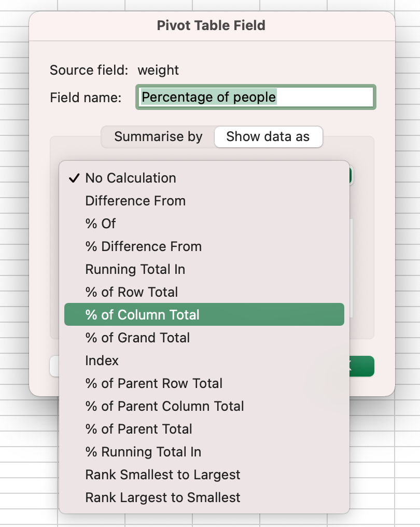
Task: Pick % of Parent Row Total
Action: tap(153, 383)
